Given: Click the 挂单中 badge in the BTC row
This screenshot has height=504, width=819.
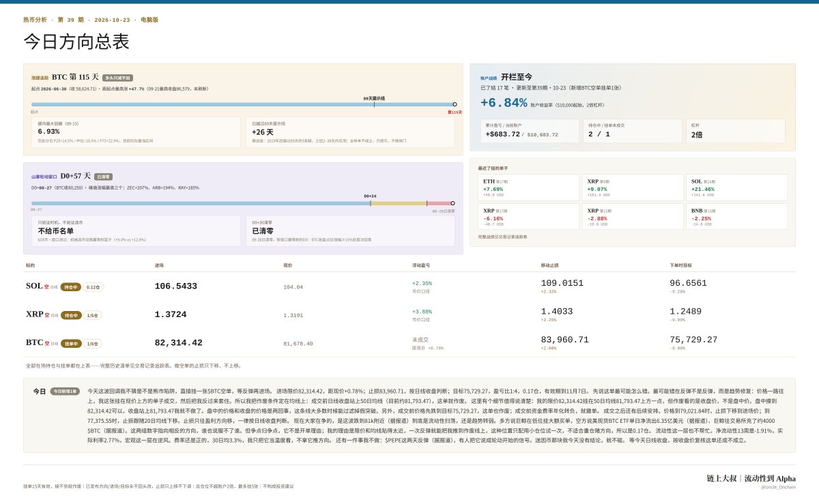Looking at the screenshot, I should click(x=70, y=344).
